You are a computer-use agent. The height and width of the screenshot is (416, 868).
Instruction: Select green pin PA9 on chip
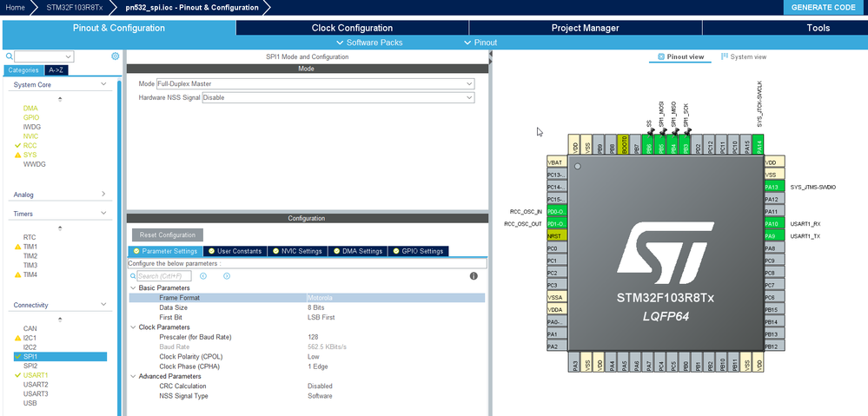tap(774, 236)
